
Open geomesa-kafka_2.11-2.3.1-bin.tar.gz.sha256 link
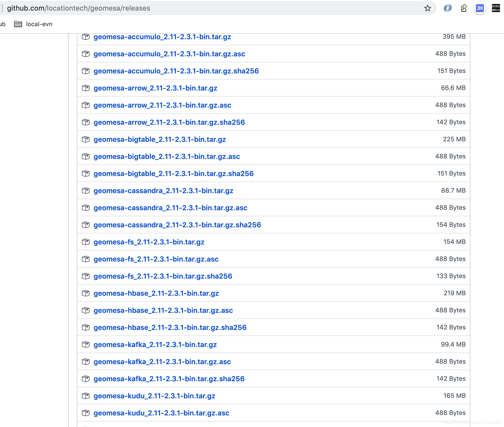point(169,379)
